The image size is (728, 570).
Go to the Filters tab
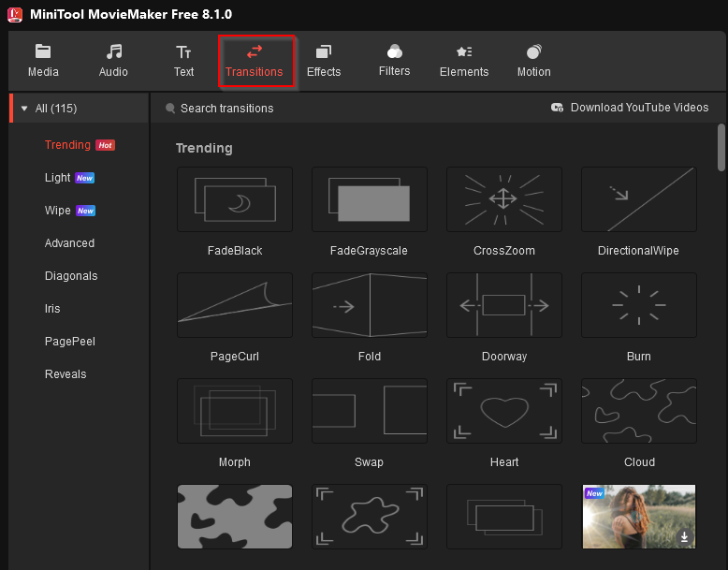click(x=394, y=61)
